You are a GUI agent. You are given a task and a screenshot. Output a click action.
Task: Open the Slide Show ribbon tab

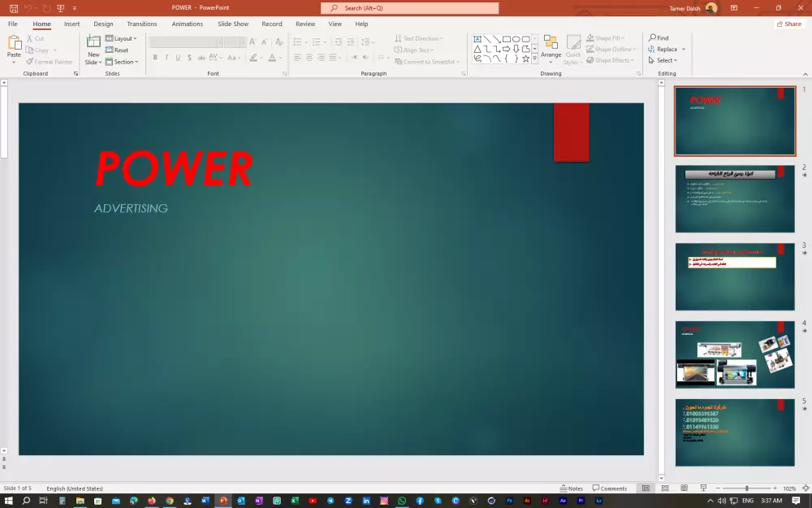tap(233, 24)
